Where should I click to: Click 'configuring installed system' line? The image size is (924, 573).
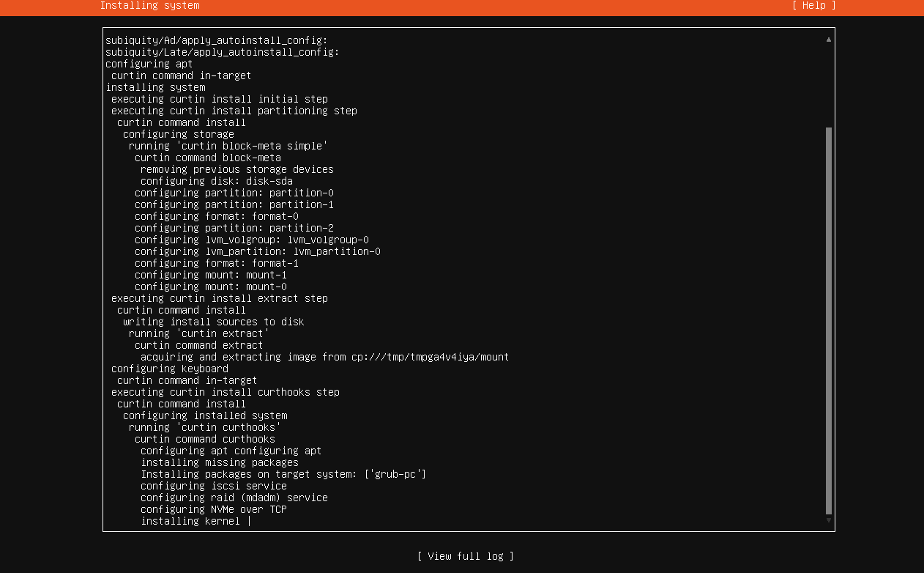click(205, 415)
